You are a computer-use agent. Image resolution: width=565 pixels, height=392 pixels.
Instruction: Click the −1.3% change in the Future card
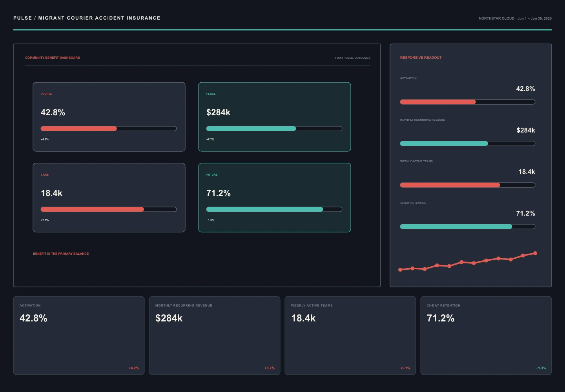[210, 220]
